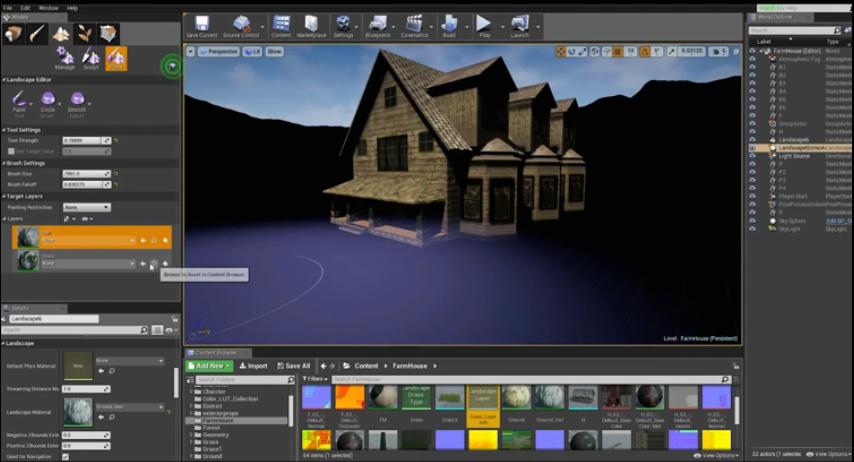
Task: Open Circle brush dropdown
Action: click(x=60, y=103)
